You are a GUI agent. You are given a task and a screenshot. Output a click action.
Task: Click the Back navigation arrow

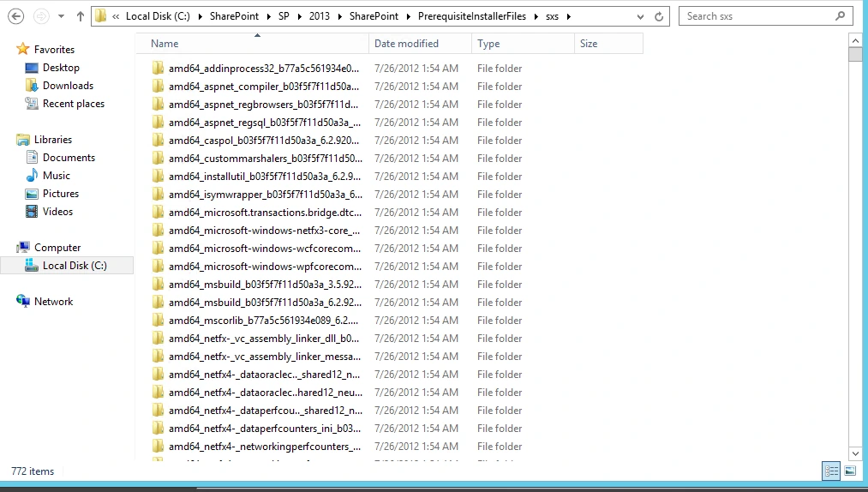[16, 16]
